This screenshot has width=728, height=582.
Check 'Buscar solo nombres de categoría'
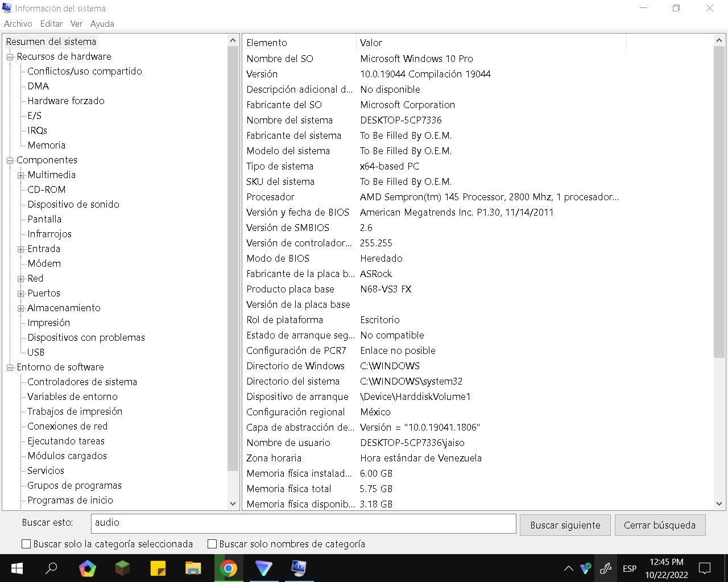point(212,544)
